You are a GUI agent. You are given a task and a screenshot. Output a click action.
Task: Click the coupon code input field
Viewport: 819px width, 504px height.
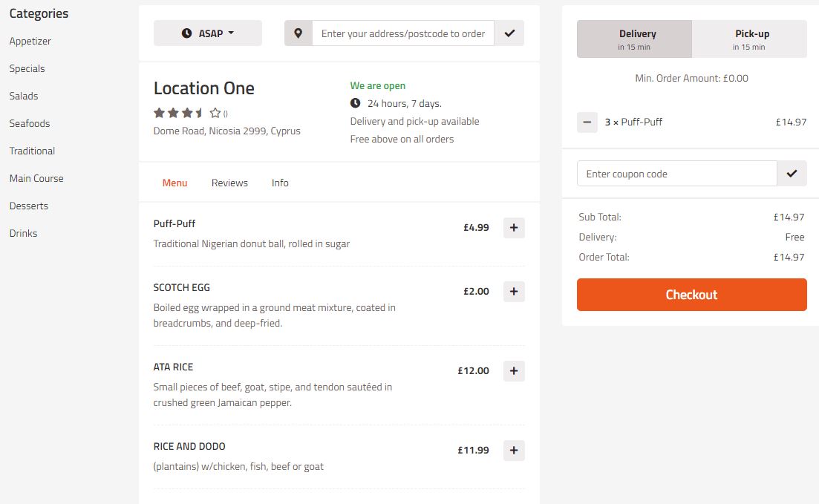pyautogui.click(x=676, y=174)
